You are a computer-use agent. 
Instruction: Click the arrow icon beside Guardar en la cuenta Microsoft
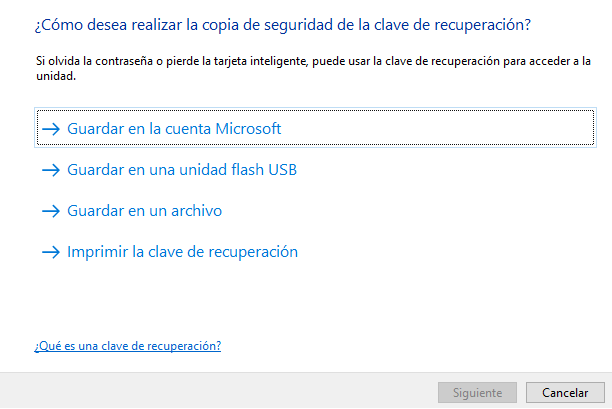[x=51, y=129]
